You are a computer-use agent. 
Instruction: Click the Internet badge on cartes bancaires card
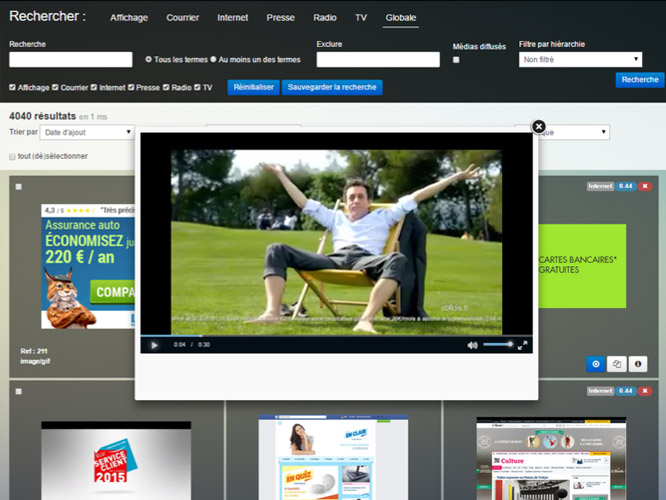(x=600, y=186)
